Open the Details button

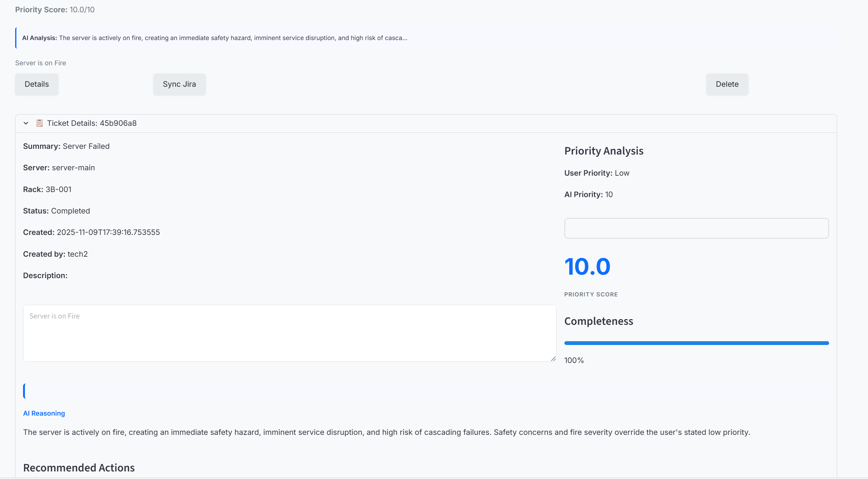tap(37, 84)
